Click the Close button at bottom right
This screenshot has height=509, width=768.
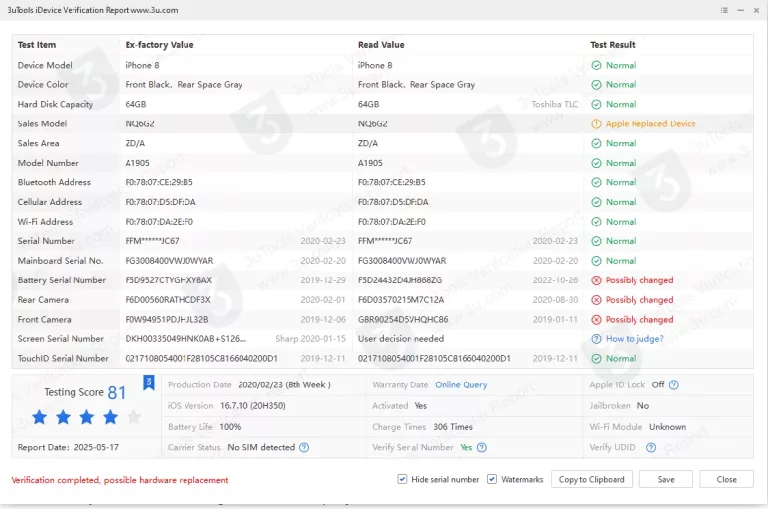pyautogui.click(x=726, y=479)
